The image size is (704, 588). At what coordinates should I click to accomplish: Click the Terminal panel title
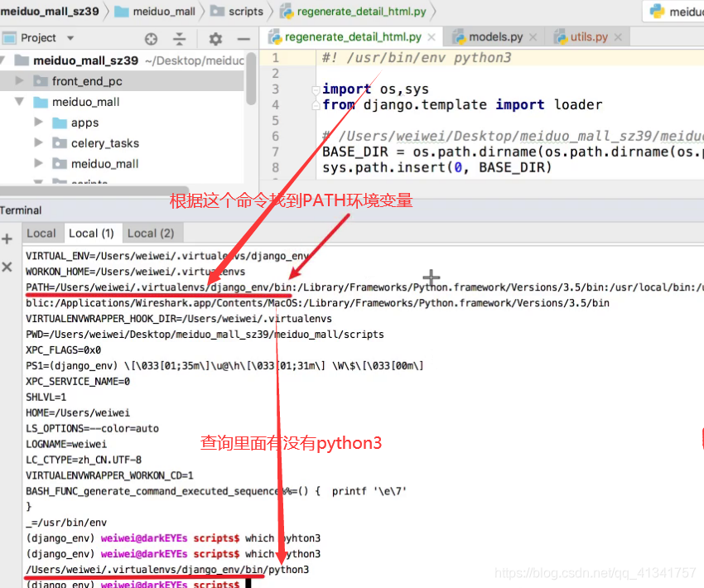[x=21, y=210]
